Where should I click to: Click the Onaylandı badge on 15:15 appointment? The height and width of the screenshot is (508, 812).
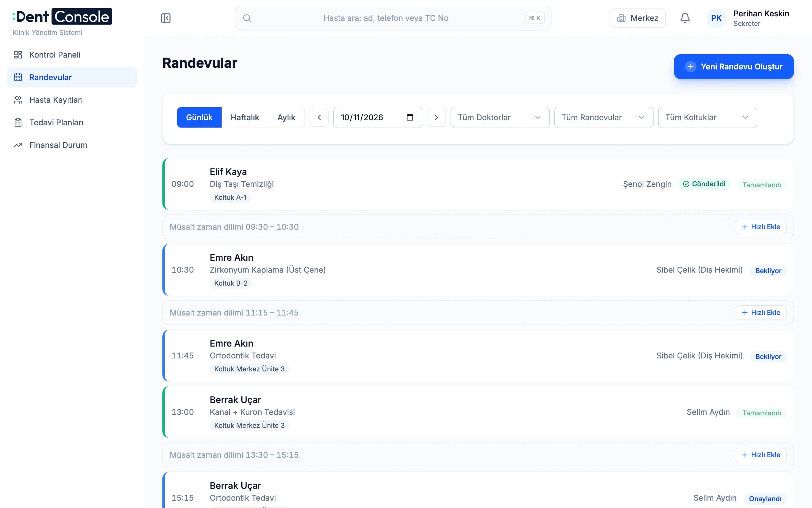[765, 499]
